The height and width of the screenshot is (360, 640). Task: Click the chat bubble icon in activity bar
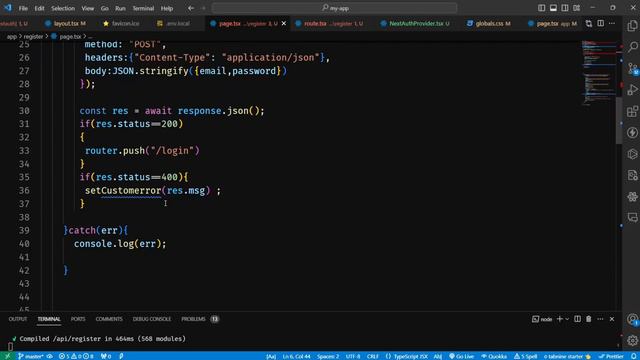pos(632,218)
